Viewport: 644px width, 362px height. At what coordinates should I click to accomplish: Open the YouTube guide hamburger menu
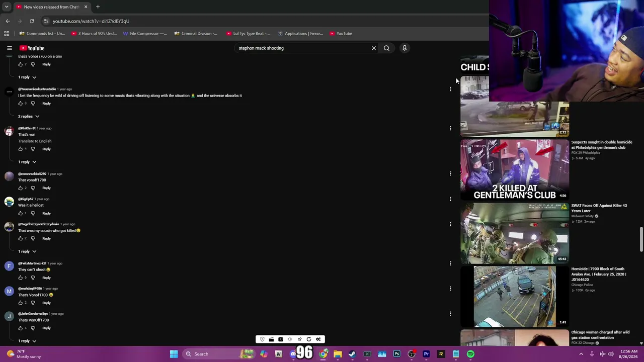click(x=10, y=48)
